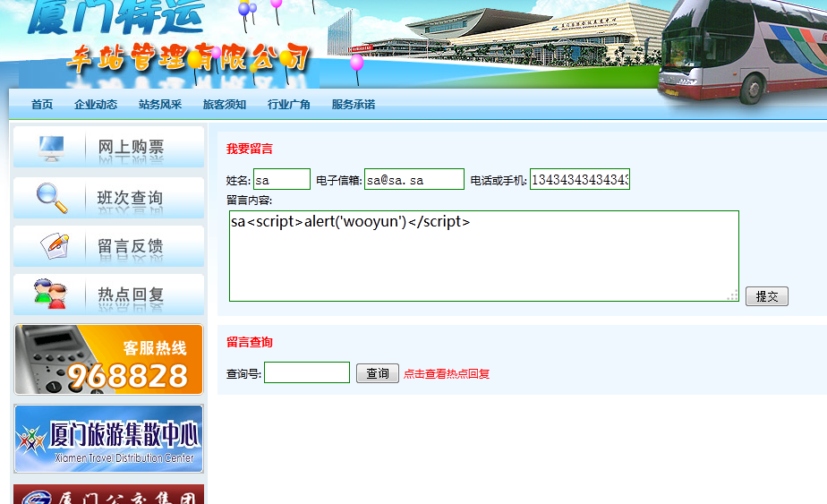The height and width of the screenshot is (504, 827).
Task: Open the 留言反馈 sidebar link
Action: 108,246
